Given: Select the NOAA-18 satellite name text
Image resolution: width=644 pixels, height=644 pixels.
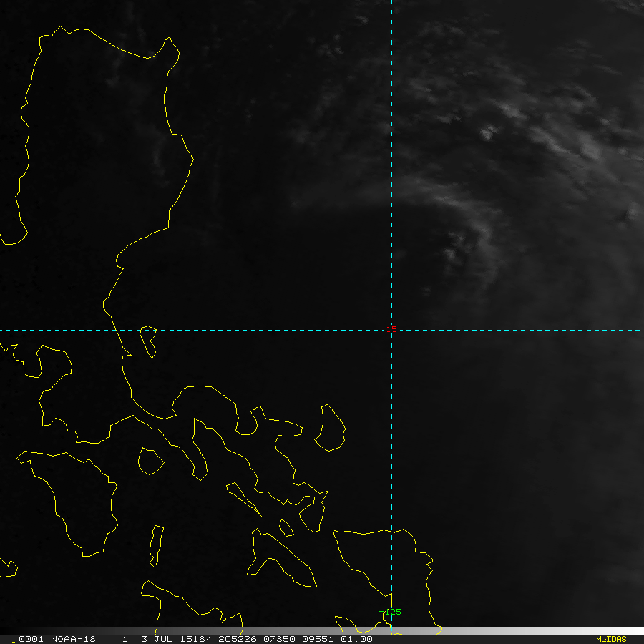Looking at the screenshot, I should [73, 639].
